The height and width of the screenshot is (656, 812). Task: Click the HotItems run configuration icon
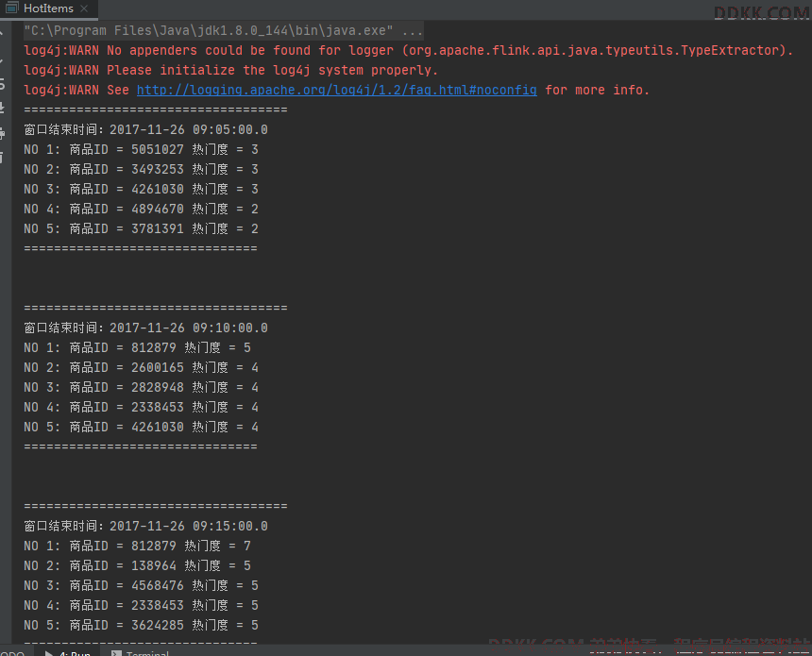click(11, 8)
